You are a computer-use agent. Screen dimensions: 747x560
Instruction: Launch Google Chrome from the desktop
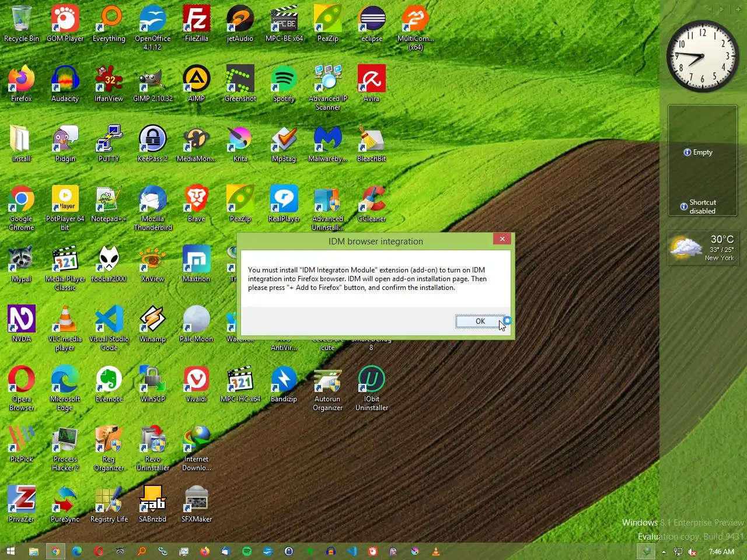(x=22, y=208)
